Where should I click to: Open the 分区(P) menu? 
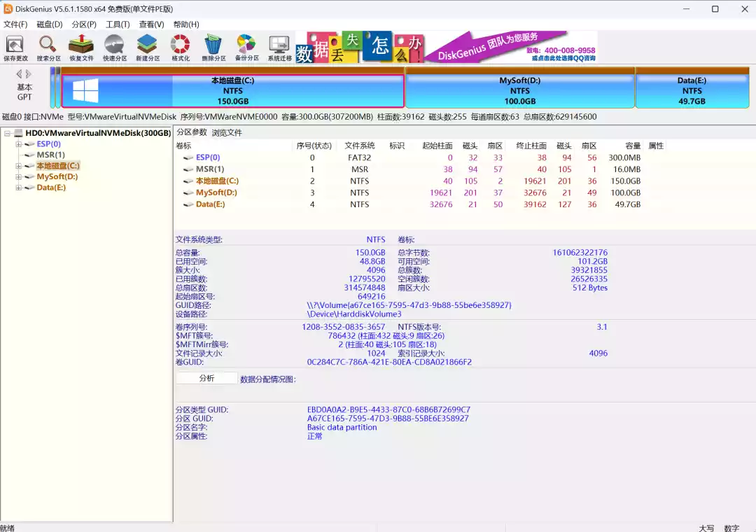(x=84, y=24)
